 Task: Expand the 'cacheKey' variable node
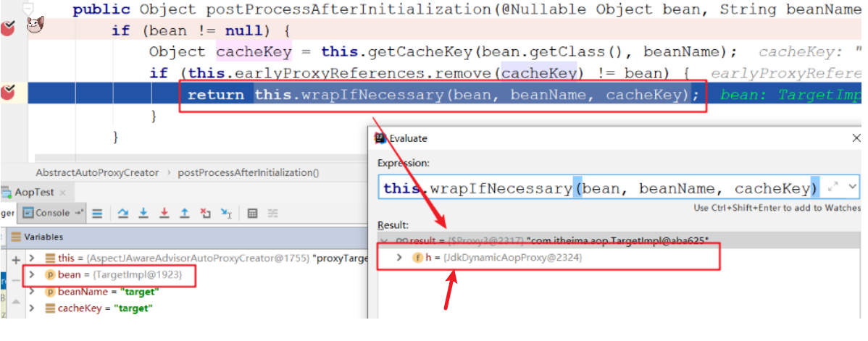pos(32,308)
